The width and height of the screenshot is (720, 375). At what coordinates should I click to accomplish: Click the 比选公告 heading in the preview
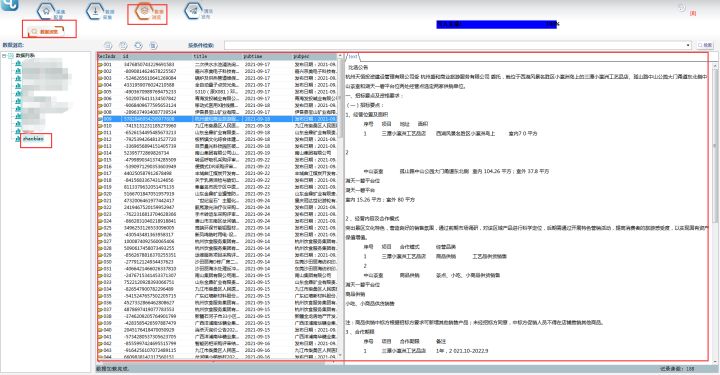(x=358, y=67)
